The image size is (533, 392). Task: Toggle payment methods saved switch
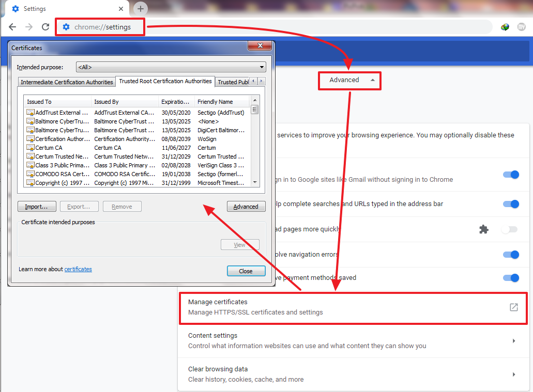(x=511, y=278)
